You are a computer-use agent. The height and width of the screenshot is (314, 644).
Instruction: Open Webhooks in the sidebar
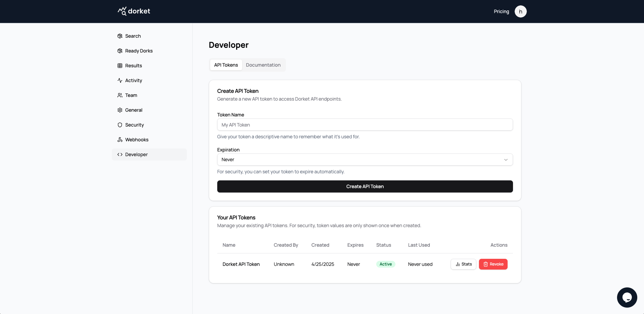(149, 140)
